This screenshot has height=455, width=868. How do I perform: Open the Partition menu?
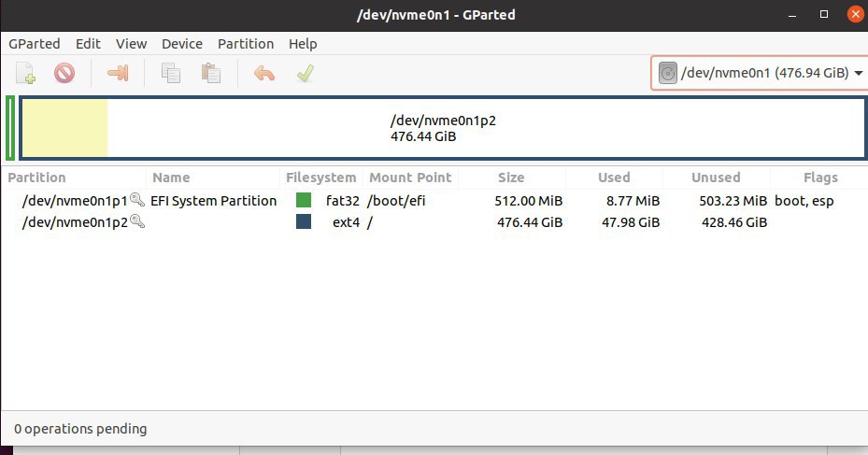pyautogui.click(x=246, y=44)
